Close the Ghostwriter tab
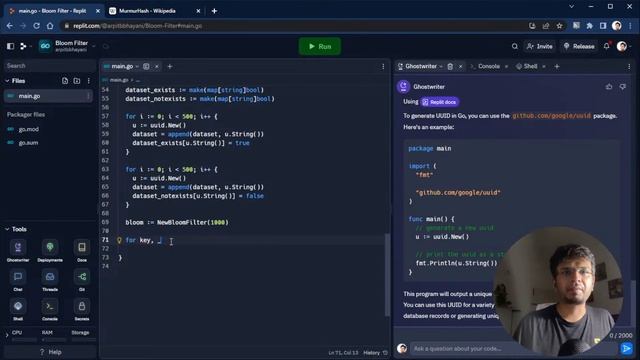 pyautogui.click(x=460, y=66)
